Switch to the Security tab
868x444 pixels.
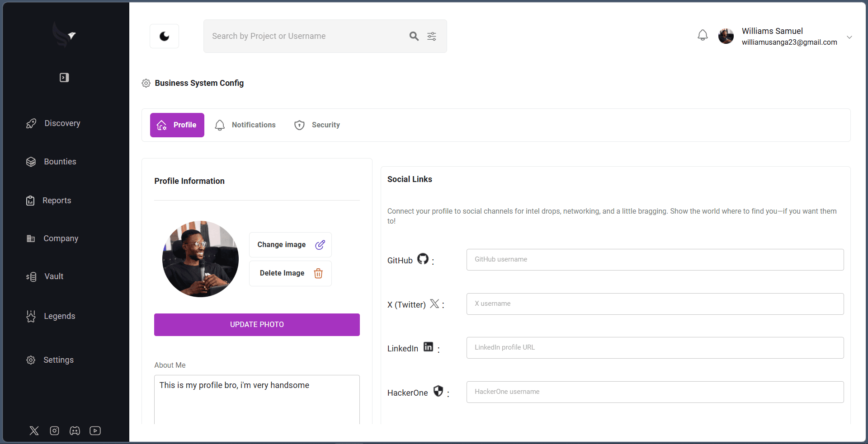[317, 125]
